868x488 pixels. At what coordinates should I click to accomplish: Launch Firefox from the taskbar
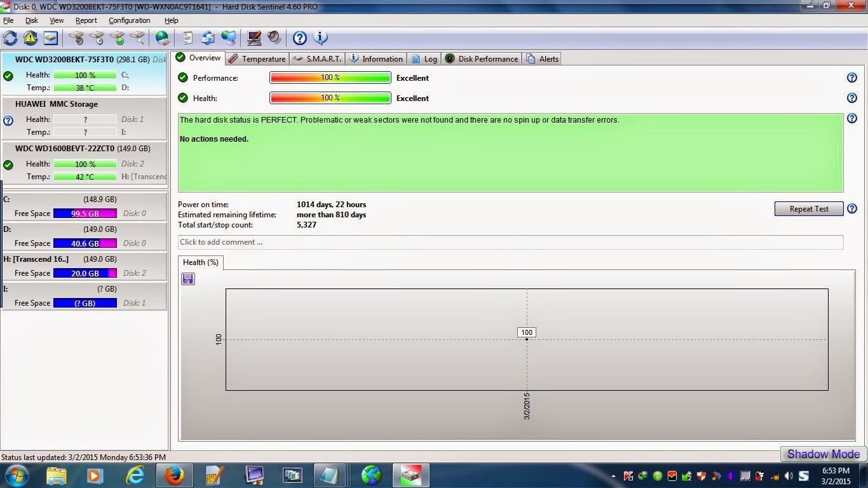pyautogui.click(x=173, y=475)
